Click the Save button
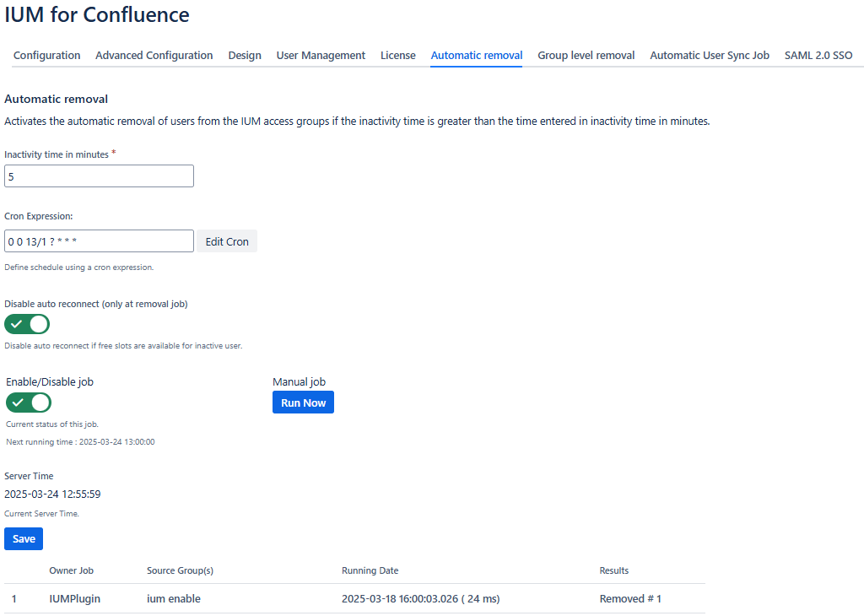The image size is (864, 616). (x=24, y=538)
